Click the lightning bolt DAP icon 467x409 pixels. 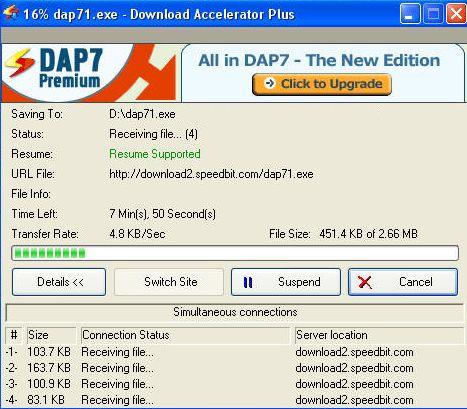20,62
